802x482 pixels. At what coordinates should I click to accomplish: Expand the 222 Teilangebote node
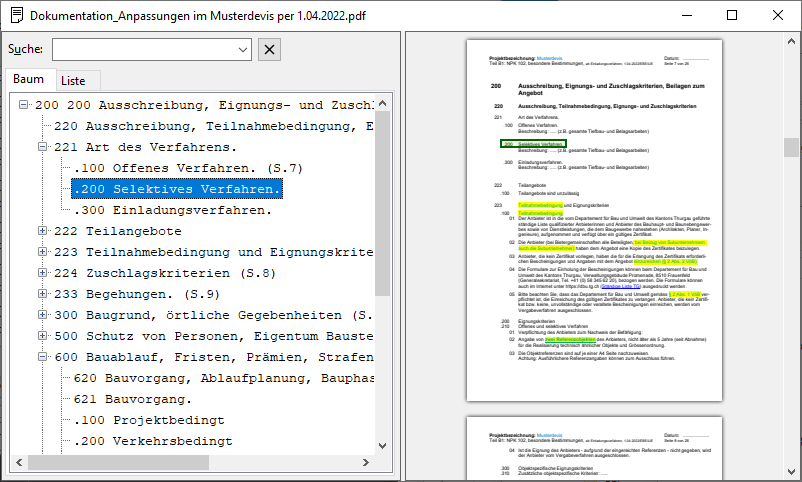(43, 231)
